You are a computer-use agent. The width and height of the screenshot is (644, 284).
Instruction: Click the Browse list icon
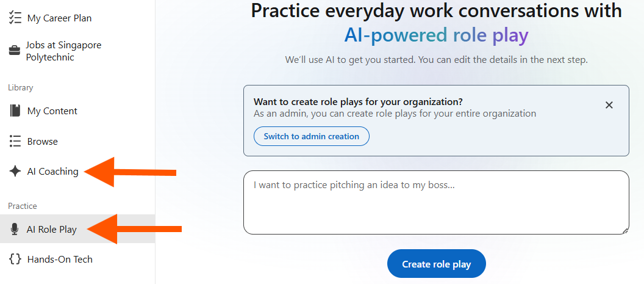click(15, 141)
